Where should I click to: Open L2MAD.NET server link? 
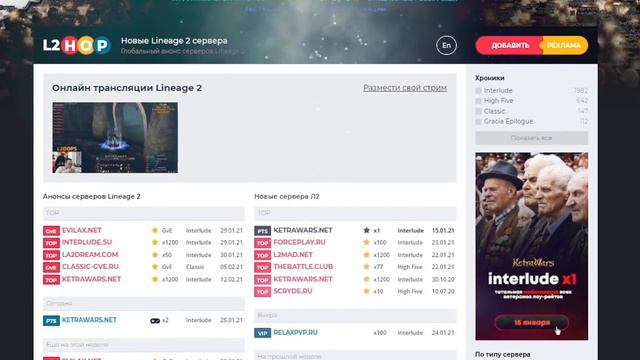click(x=293, y=254)
